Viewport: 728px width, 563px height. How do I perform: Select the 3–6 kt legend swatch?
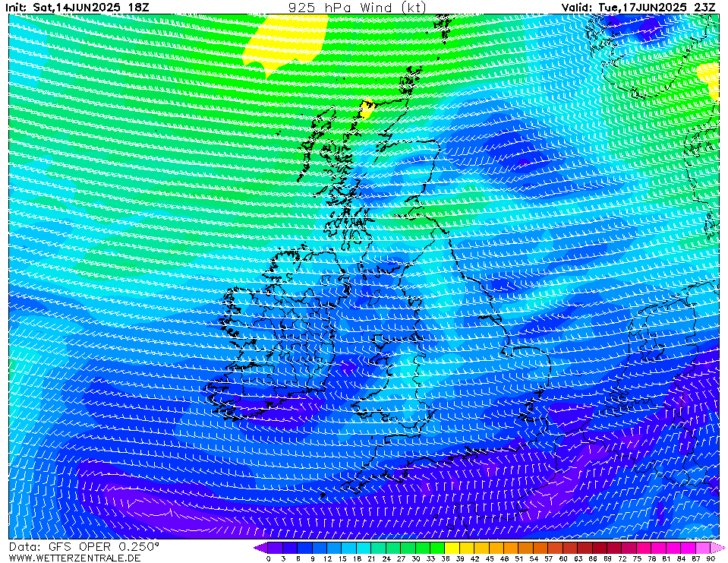290,548
